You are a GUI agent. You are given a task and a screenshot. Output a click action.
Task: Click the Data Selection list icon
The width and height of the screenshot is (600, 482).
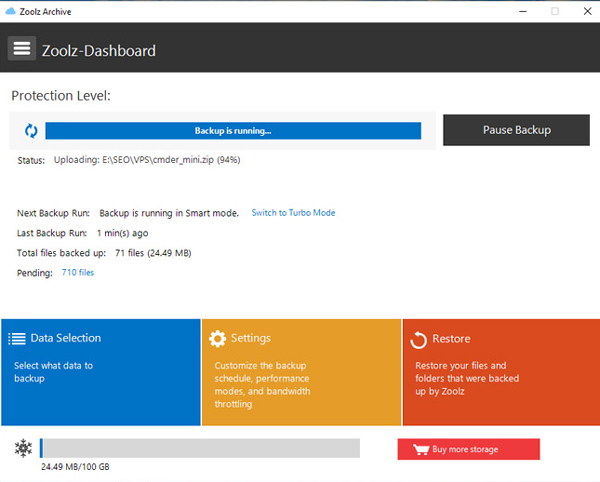coord(17,339)
